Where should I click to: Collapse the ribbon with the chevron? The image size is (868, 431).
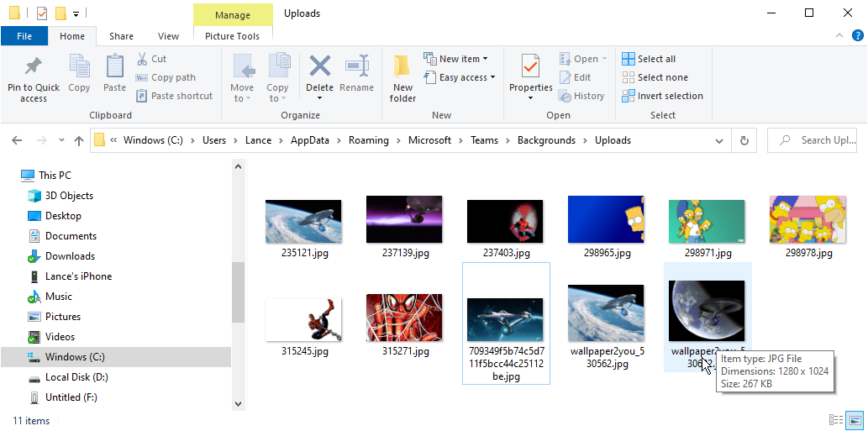pos(838,36)
